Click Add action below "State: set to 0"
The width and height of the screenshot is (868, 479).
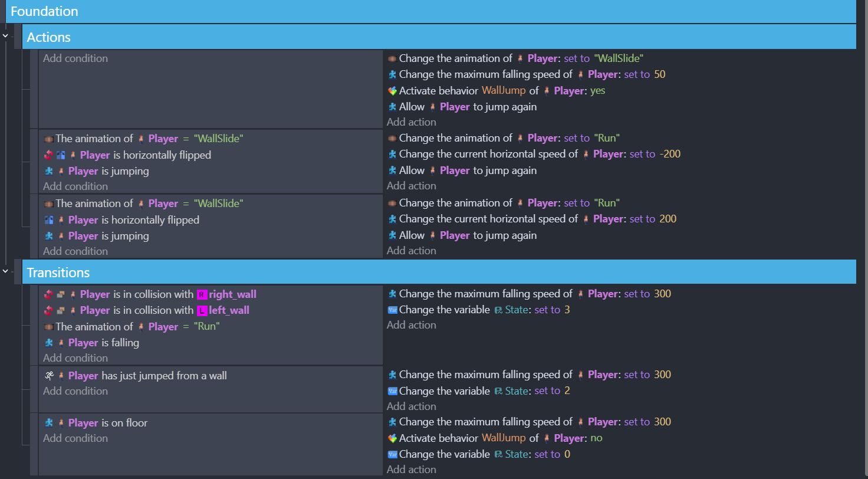pos(412,470)
